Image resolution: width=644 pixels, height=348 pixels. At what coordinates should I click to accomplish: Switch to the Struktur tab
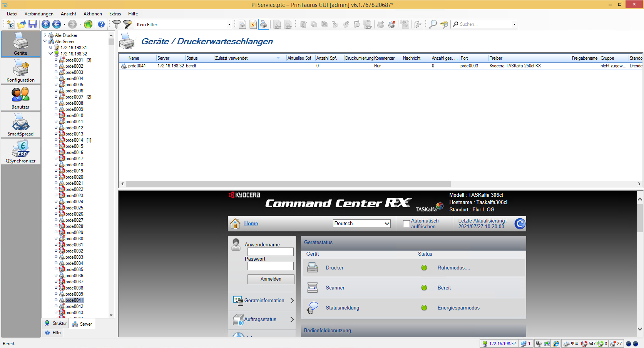[56, 323]
